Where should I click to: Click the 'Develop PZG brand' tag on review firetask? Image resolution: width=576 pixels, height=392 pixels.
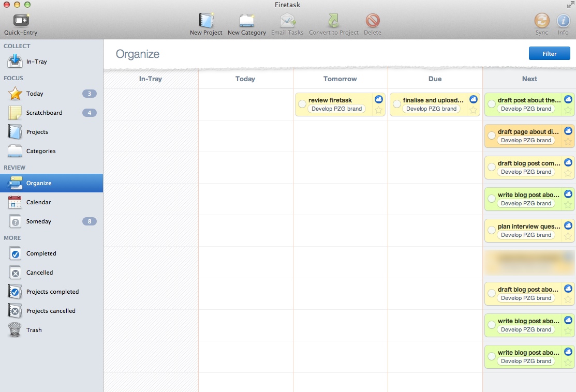tap(336, 109)
